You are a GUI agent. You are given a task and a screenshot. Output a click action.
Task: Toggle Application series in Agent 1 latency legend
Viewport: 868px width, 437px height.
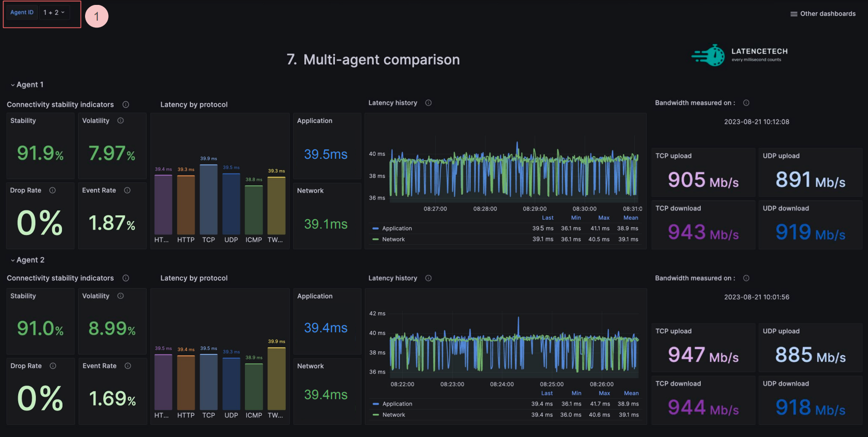click(x=397, y=229)
